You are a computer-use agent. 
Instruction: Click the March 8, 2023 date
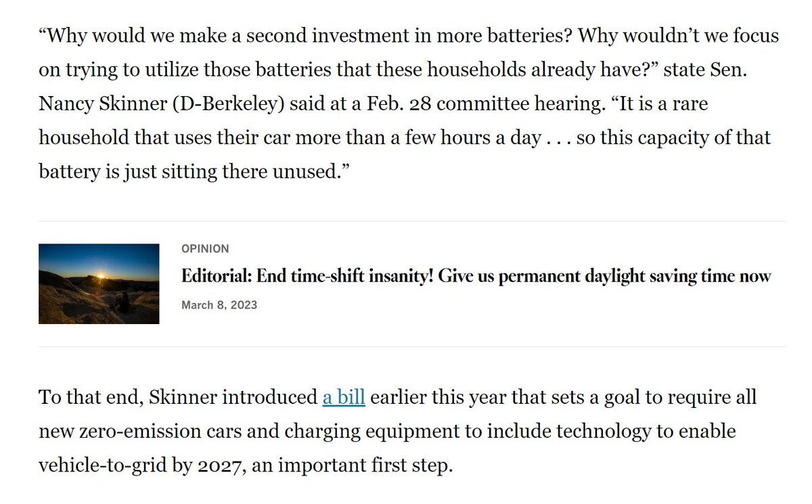(x=219, y=305)
